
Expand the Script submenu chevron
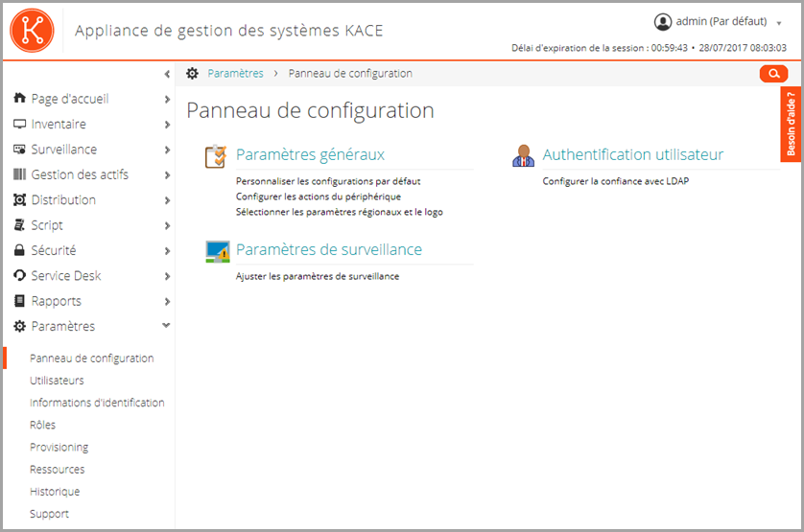click(x=167, y=225)
